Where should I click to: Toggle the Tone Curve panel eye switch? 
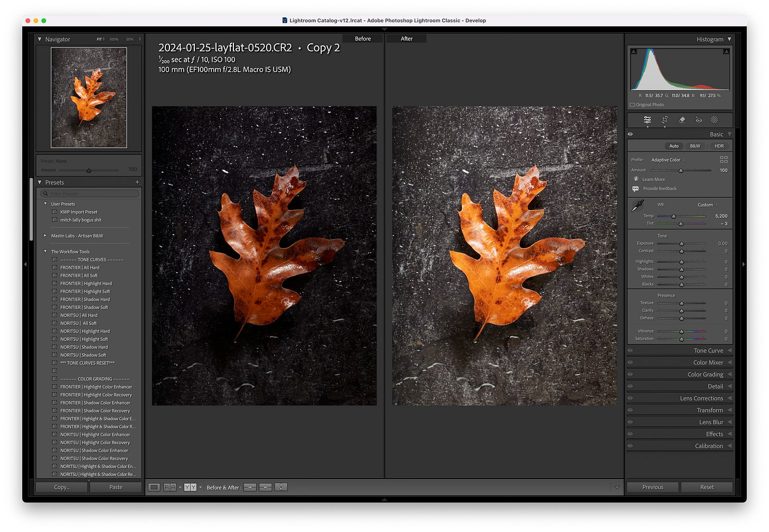pos(630,350)
